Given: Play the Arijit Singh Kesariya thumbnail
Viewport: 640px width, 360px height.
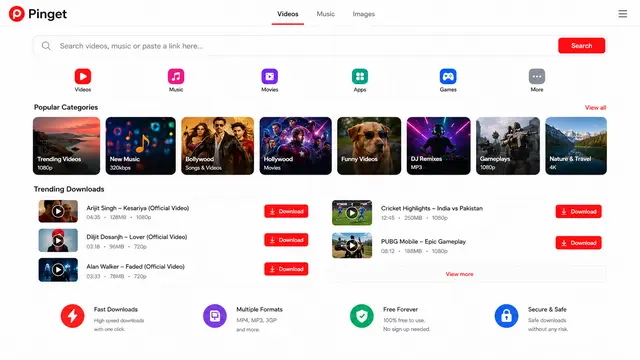Looking at the screenshot, I should pyautogui.click(x=58, y=211).
